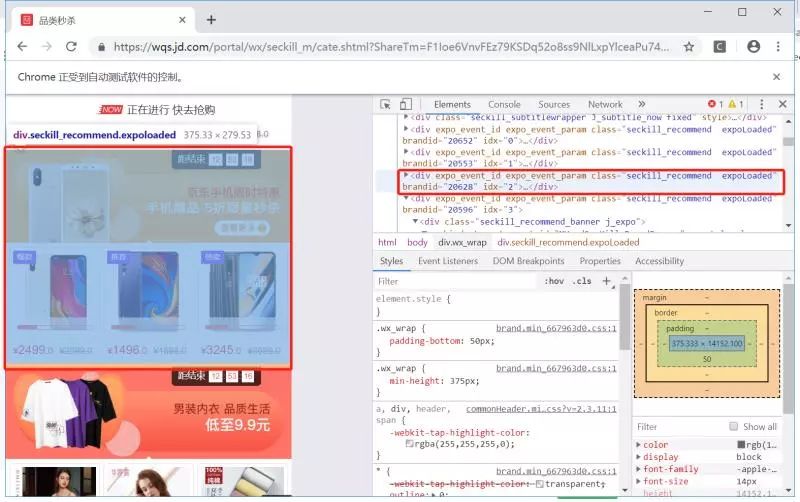This screenshot has width=800, height=502.
Task: Enable the Show all checkbox
Action: tap(733, 426)
